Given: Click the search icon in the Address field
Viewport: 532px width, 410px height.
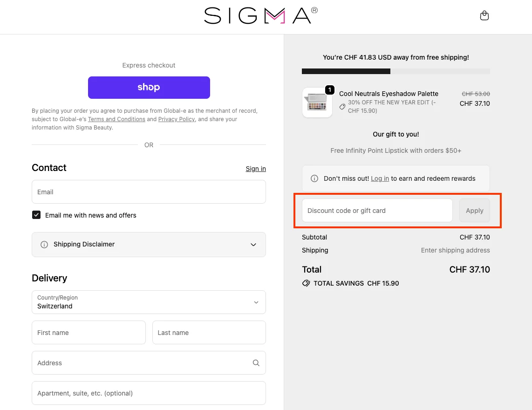Looking at the screenshot, I should pos(256,362).
